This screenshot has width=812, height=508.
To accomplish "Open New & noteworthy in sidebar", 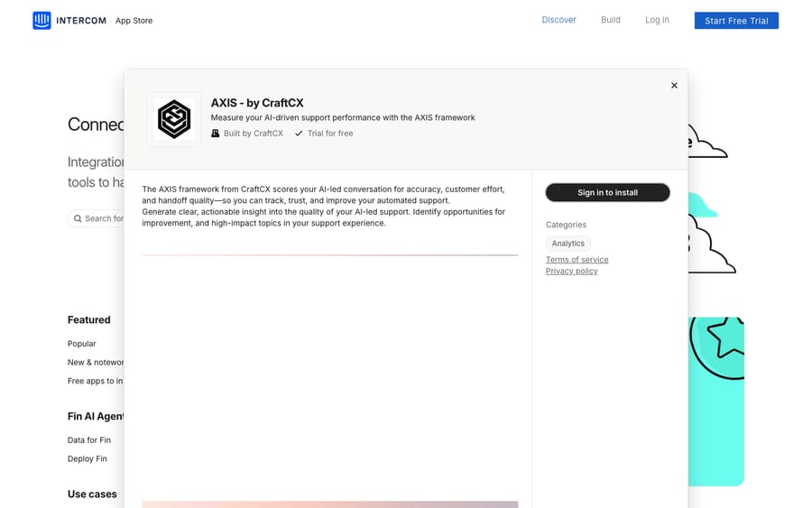I will [96, 363].
